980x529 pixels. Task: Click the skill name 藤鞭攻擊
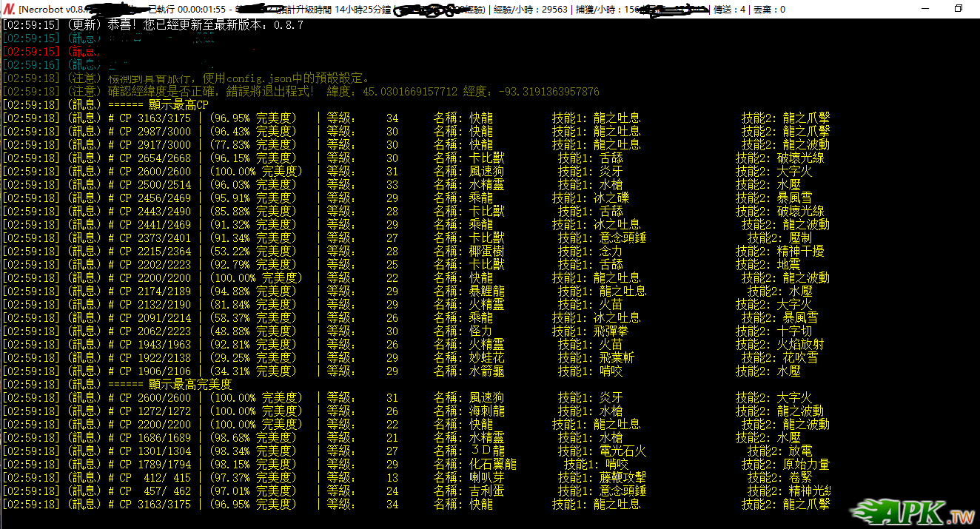pyautogui.click(x=623, y=477)
